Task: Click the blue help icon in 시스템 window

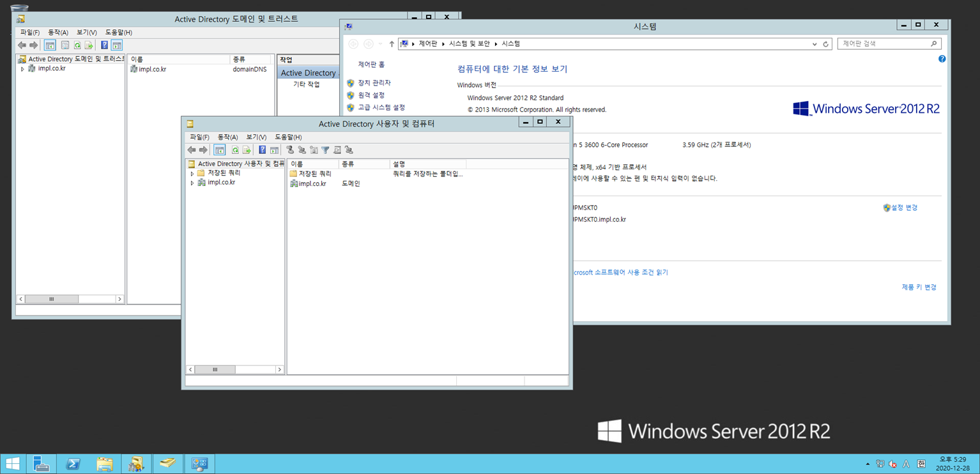Action: pyautogui.click(x=942, y=59)
